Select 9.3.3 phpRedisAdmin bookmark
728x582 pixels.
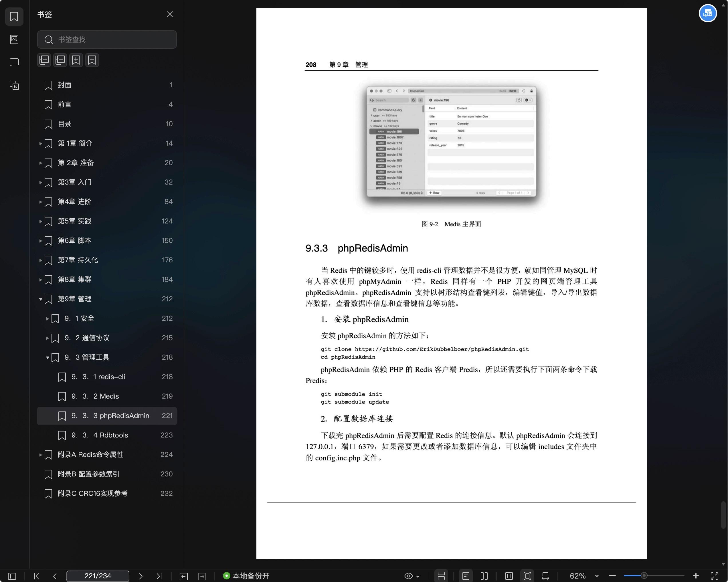107,416
